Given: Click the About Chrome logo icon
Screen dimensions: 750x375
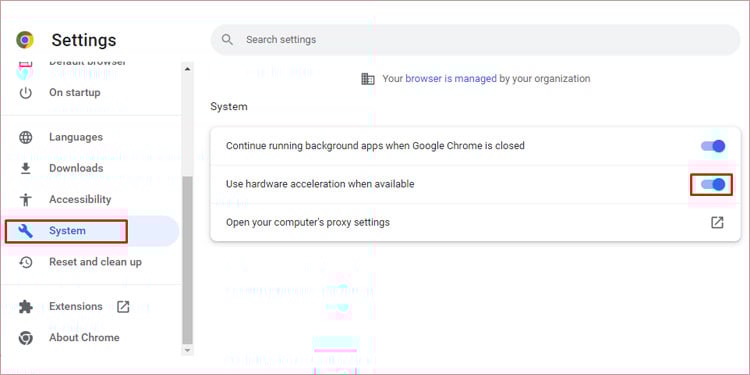Looking at the screenshot, I should pyautogui.click(x=25, y=338).
